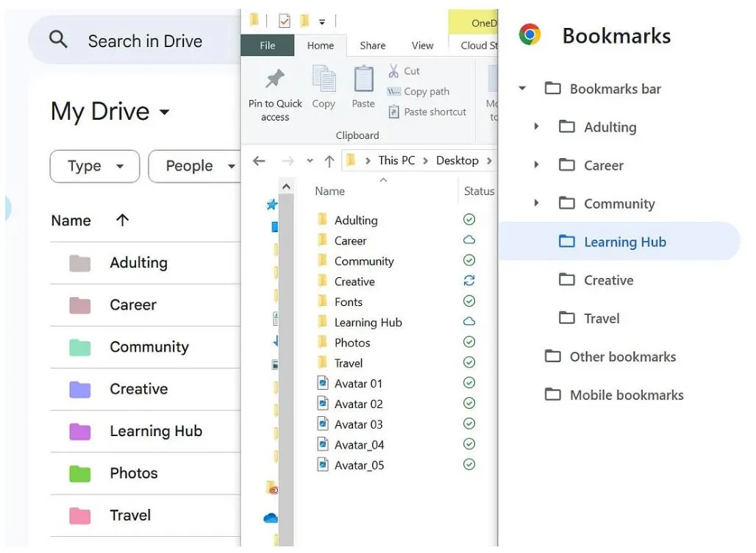
Task: Open the quick access toolbar customize dropdown
Action: (322, 22)
